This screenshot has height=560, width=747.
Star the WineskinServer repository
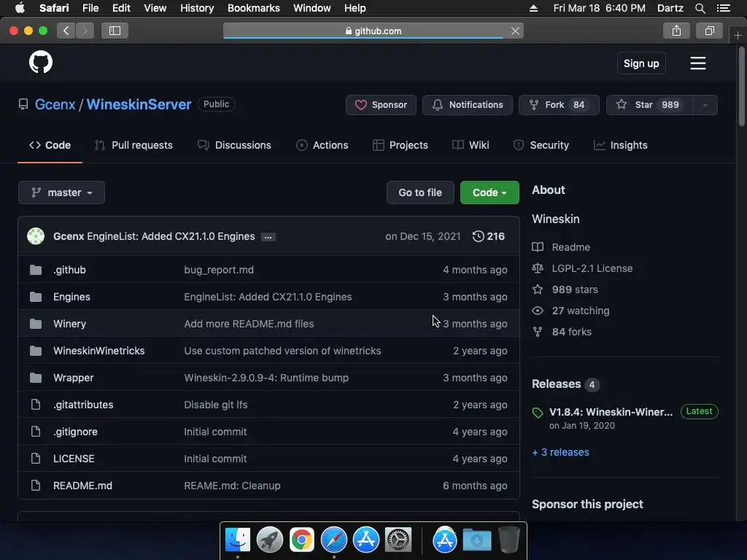[x=650, y=105]
